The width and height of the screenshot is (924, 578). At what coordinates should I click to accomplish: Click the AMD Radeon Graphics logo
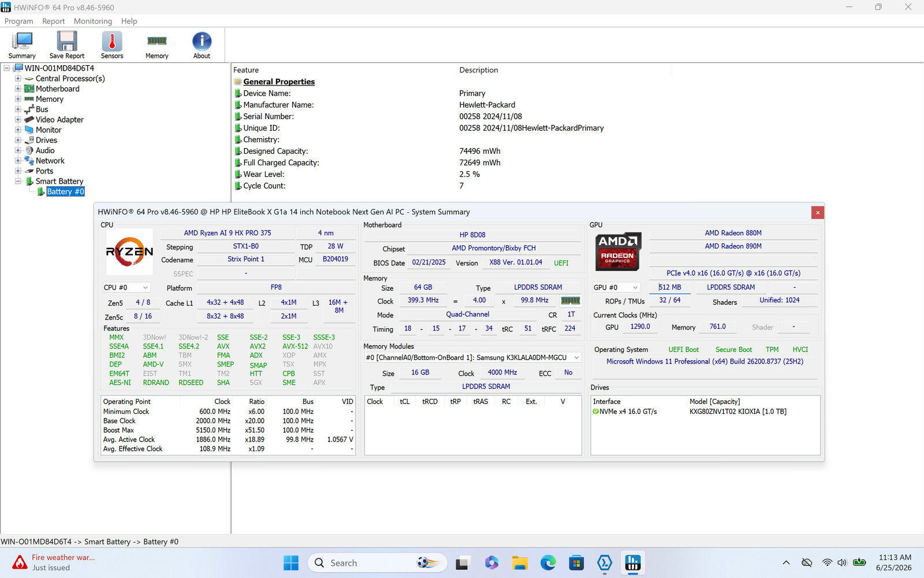[x=618, y=251]
